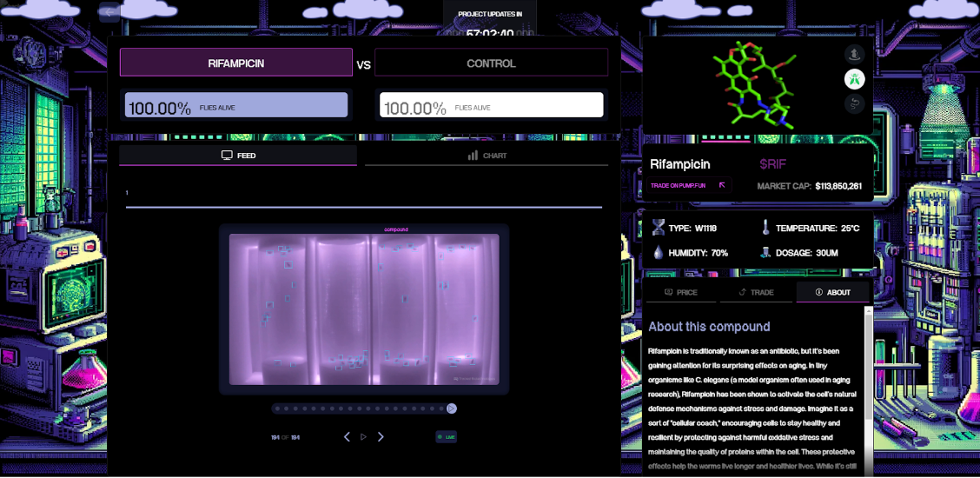Select the RIFAMPICIN group toggle
This screenshot has width=980, height=478.
[x=235, y=63]
